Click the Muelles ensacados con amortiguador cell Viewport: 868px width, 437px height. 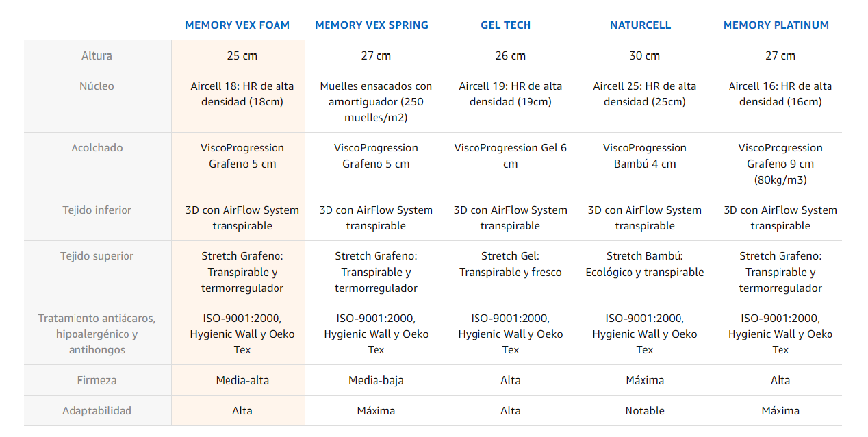click(376, 102)
